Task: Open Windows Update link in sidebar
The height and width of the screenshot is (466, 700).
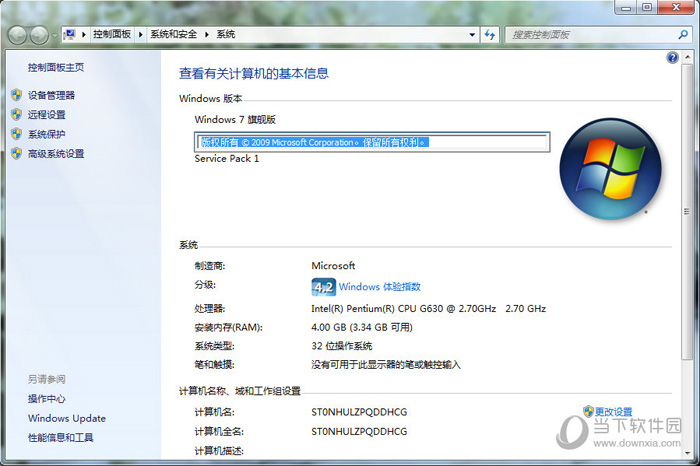Action: coord(67,418)
